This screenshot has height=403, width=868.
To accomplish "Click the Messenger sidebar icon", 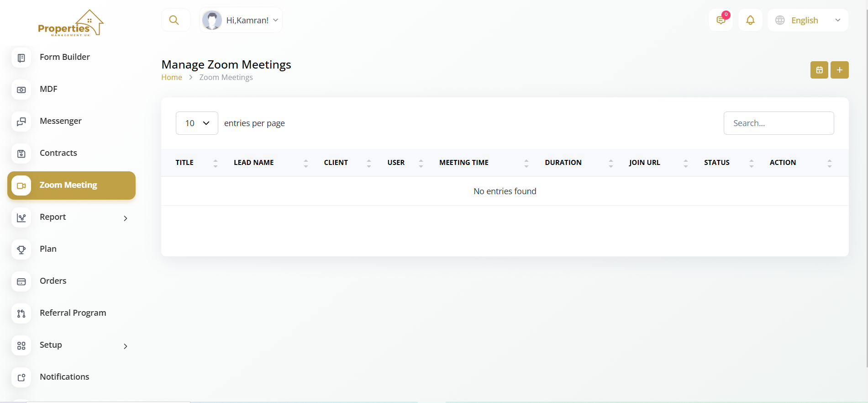I will pos(21,122).
